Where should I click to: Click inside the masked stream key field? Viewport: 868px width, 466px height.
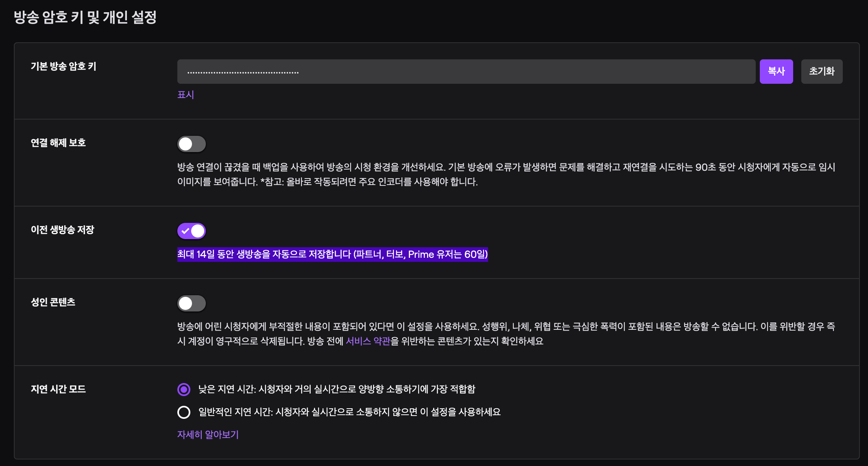466,72
